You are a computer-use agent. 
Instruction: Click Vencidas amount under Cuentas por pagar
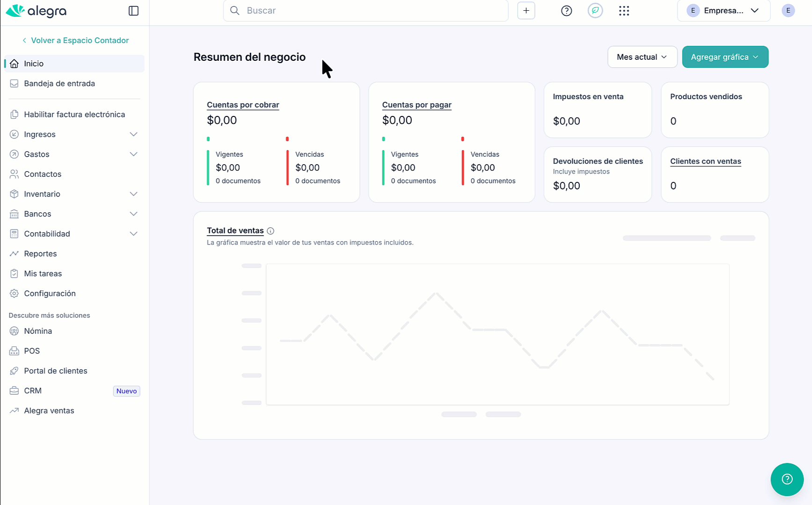pyautogui.click(x=483, y=167)
